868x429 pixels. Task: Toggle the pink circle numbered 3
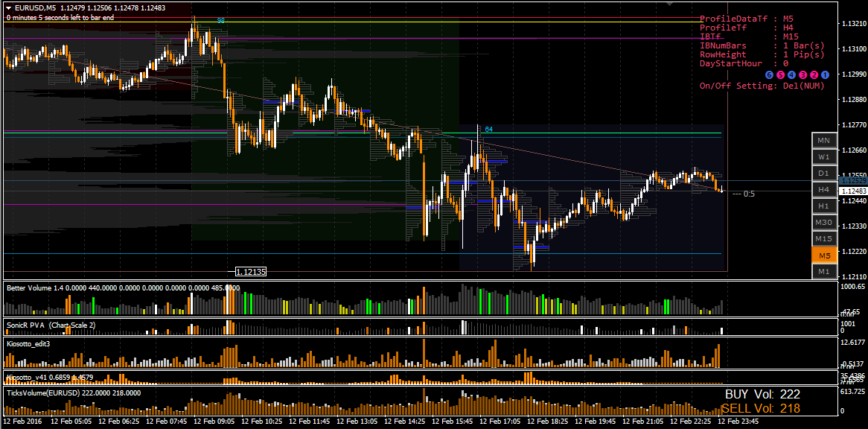(x=802, y=75)
